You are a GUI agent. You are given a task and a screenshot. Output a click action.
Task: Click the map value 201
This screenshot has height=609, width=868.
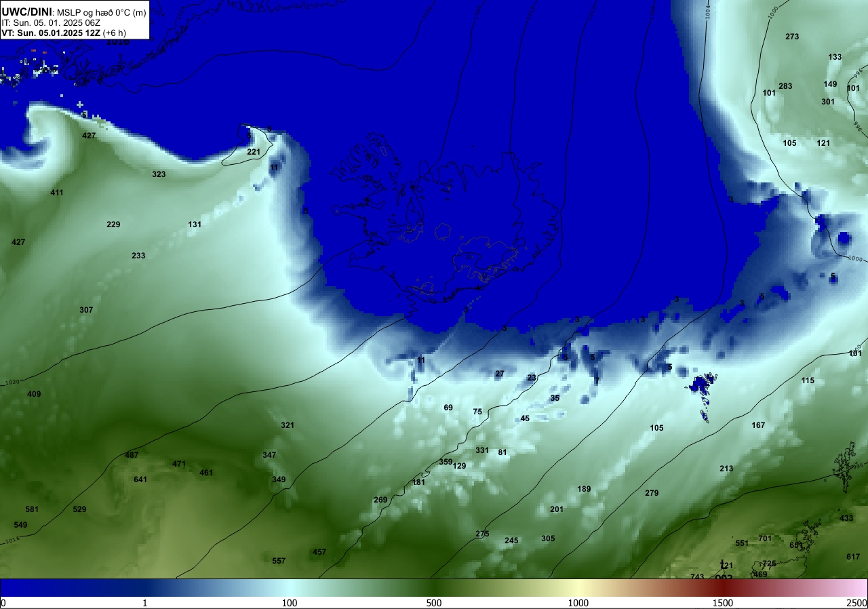(x=557, y=509)
